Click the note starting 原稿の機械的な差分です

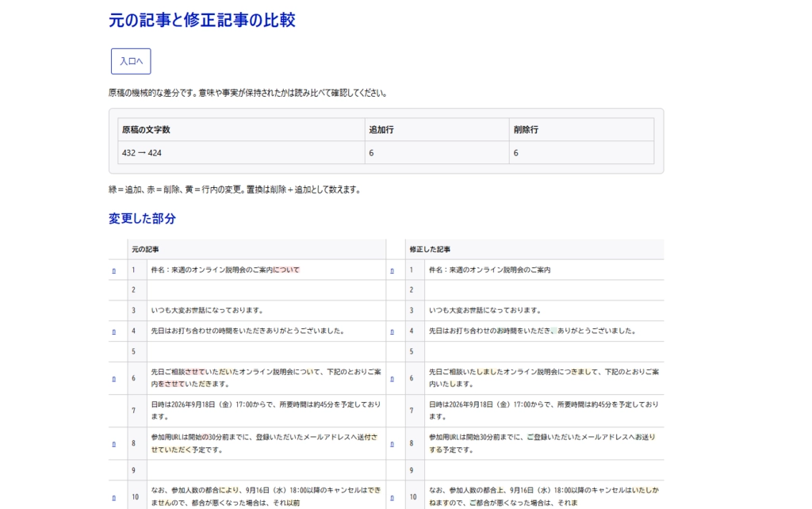tap(248, 94)
